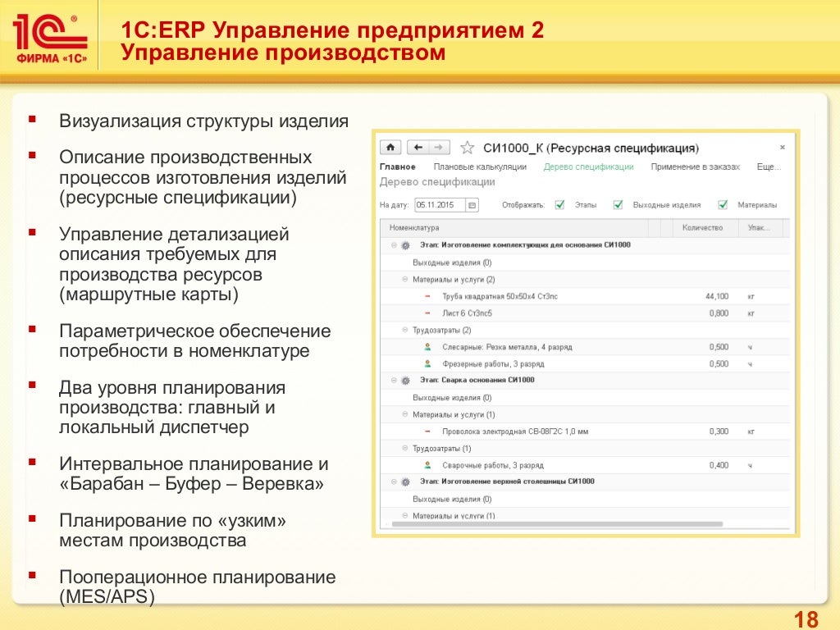Click the horizontal scrollbar of the tree
840x630 pixels.
tap(557, 524)
